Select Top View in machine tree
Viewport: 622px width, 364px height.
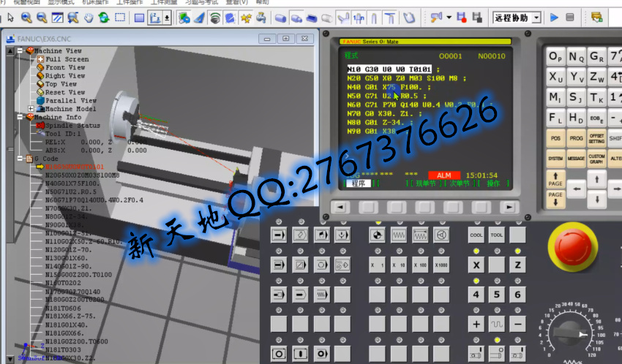coord(61,84)
